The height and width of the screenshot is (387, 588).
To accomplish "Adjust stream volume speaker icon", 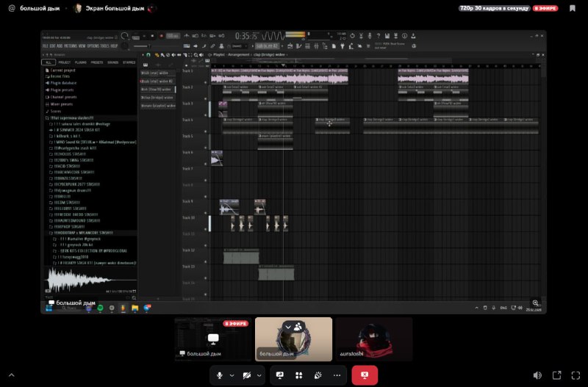I will (537, 375).
